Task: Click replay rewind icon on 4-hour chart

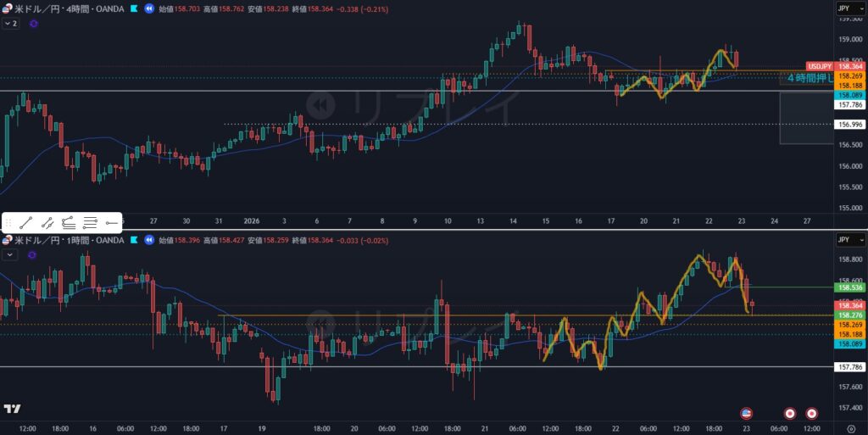Action: [x=149, y=8]
